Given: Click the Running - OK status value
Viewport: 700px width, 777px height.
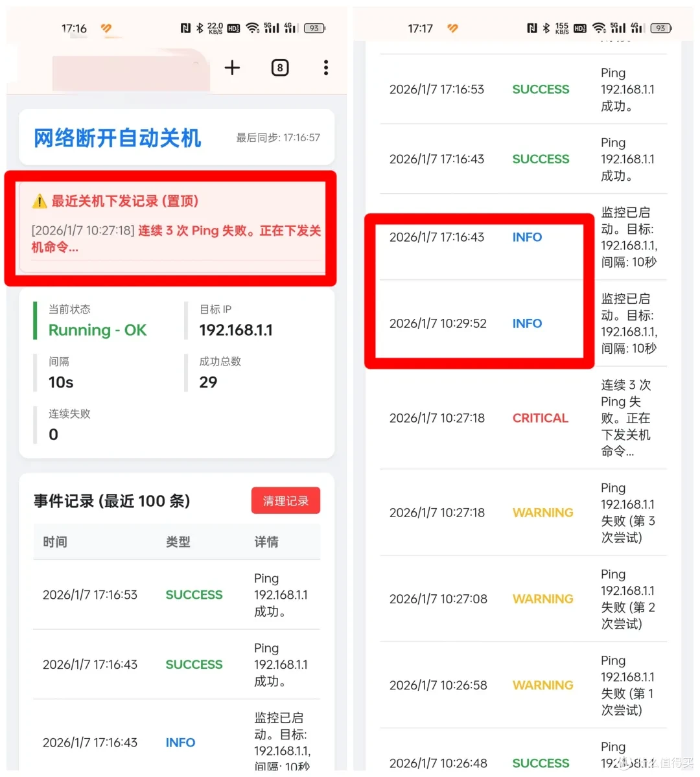Looking at the screenshot, I should click(x=98, y=330).
